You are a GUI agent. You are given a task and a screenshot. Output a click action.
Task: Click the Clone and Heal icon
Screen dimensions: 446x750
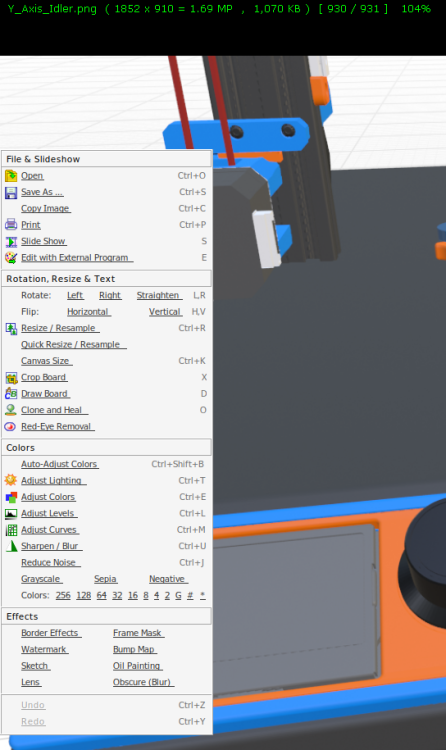coord(11,410)
